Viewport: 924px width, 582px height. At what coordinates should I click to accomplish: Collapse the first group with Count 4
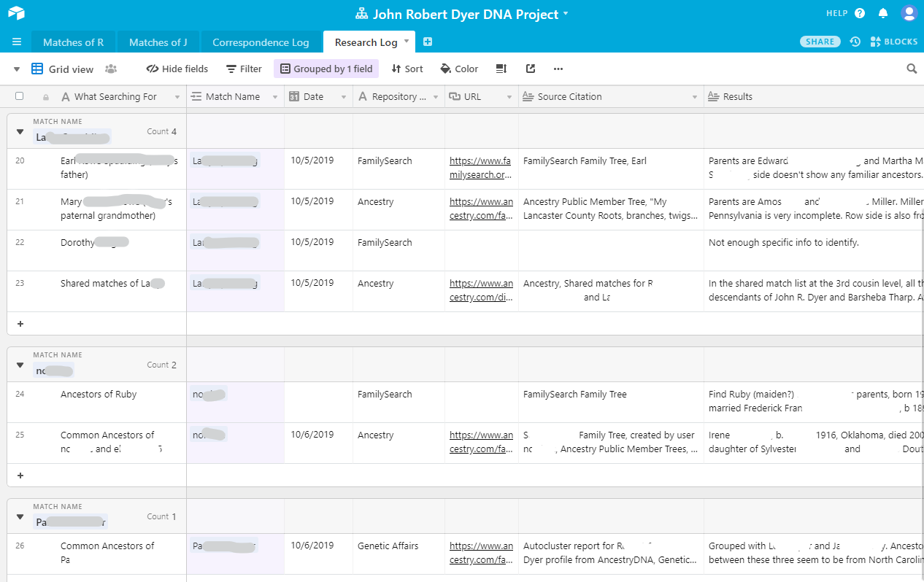click(20, 132)
